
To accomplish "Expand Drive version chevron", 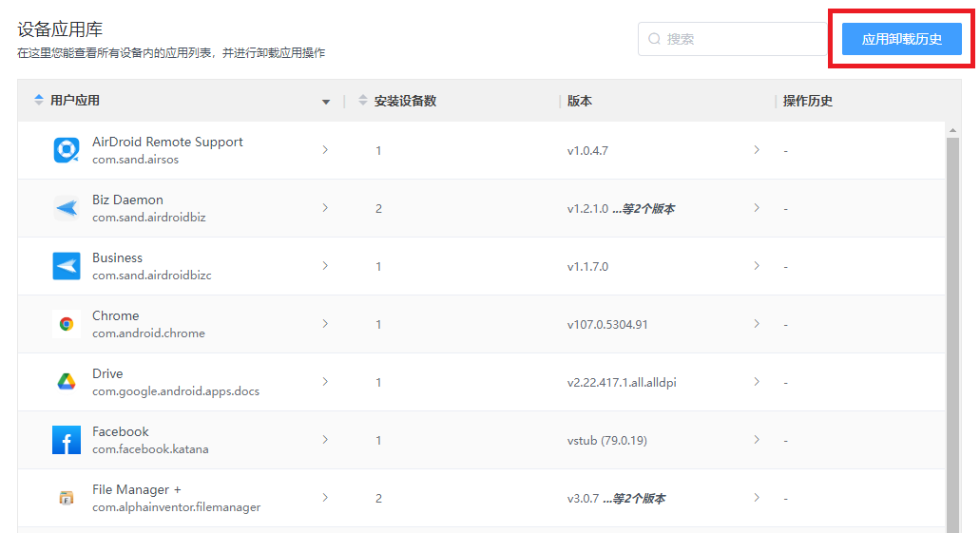I will (757, 381).
